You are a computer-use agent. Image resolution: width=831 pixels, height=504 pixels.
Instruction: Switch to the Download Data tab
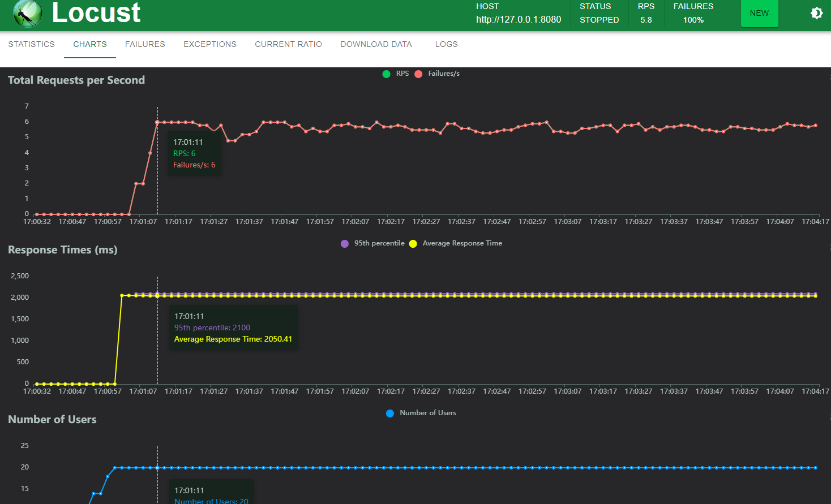376,44
